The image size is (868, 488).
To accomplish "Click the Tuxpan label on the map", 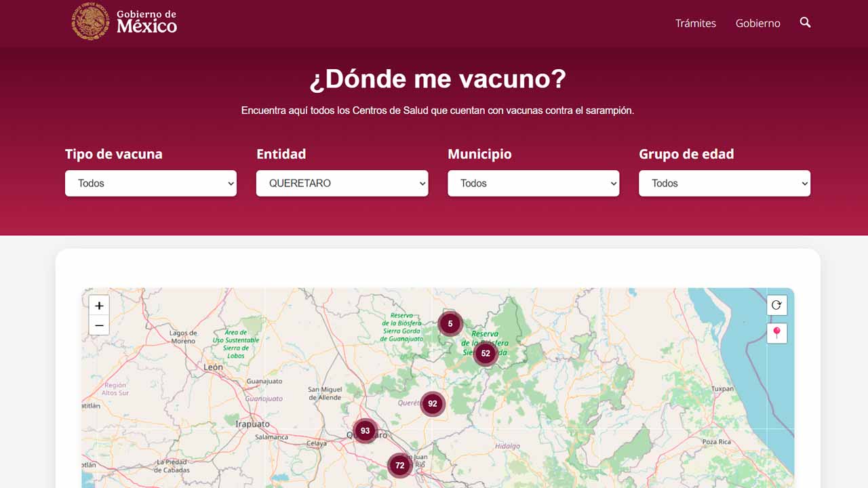I will pyautogui.click(x=722, y=389).
